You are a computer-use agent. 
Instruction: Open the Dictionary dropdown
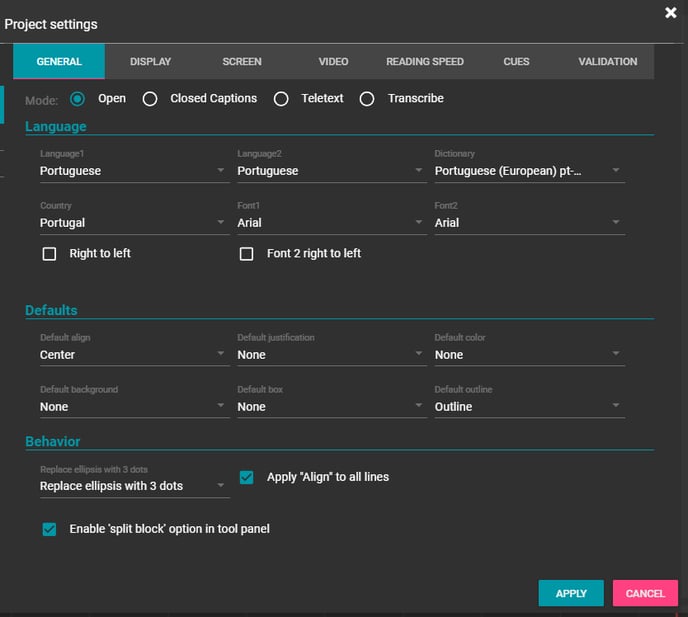[x=528, y=171]
